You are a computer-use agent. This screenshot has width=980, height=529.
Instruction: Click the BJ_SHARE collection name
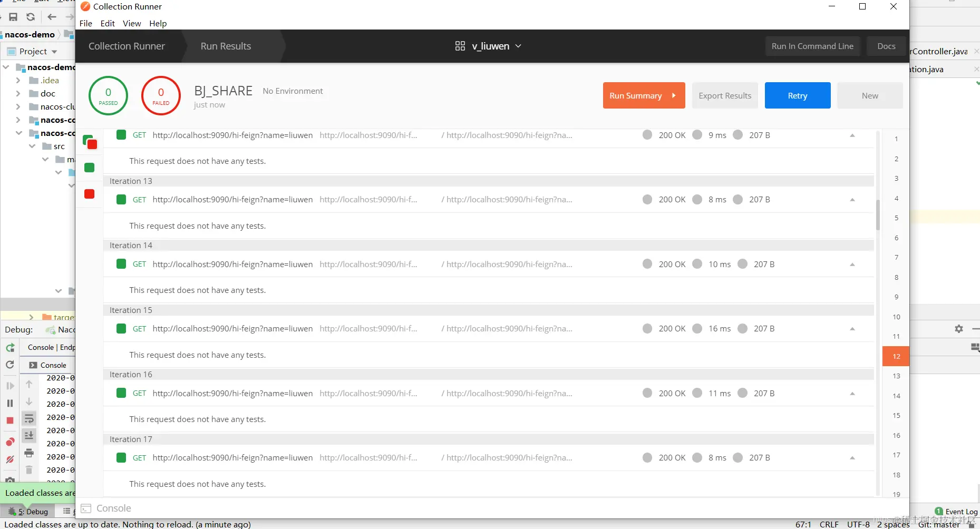(224, 91)
